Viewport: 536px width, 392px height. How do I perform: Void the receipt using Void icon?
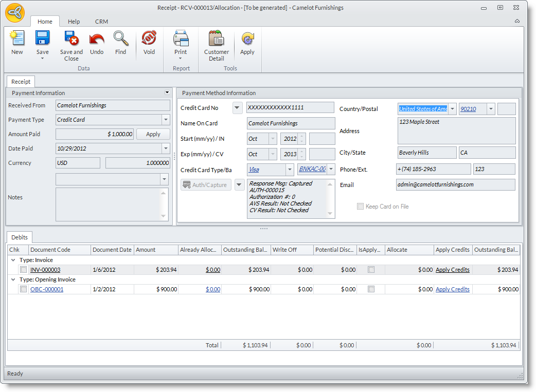pos(149,39)
